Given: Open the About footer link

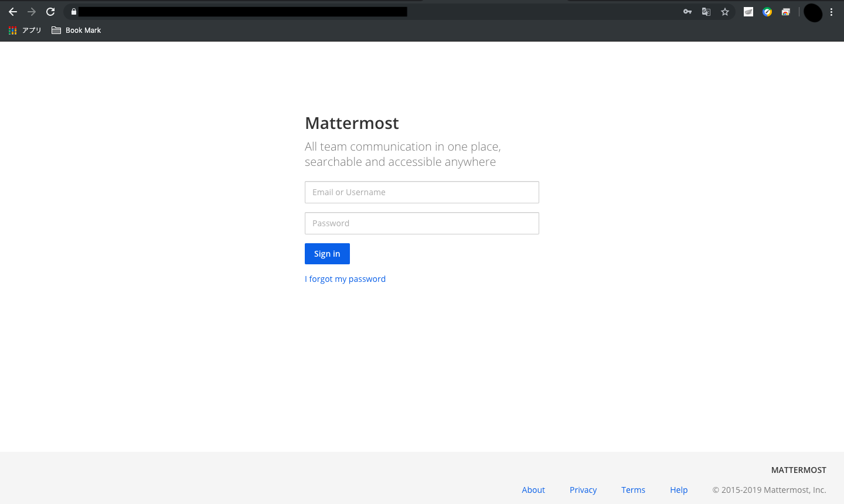Looking at the screenshot, I should coord(533,490).
